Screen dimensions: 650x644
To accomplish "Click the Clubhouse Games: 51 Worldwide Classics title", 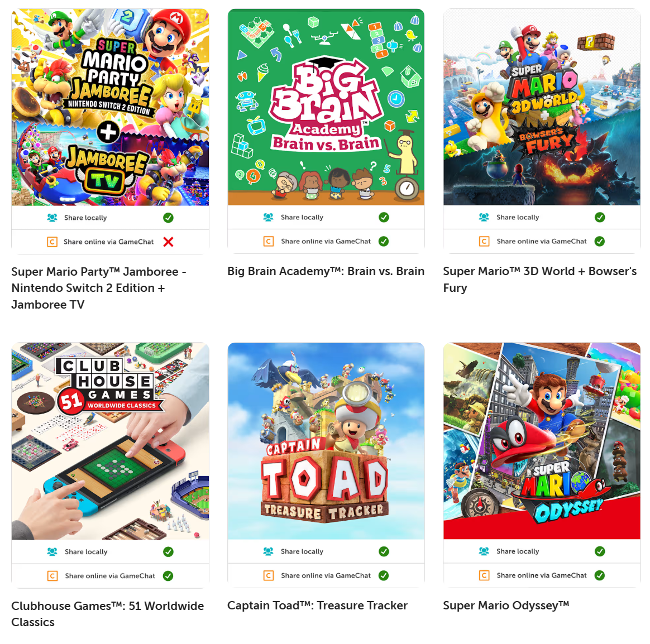I will point(108,614).
